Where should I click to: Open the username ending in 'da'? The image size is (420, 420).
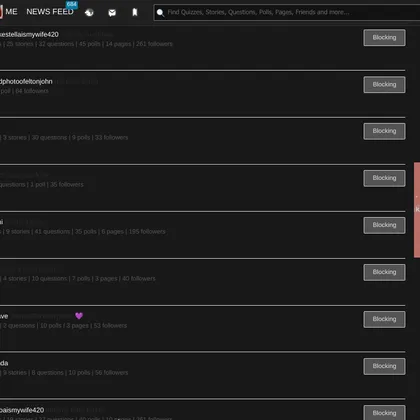pos(4,363)
